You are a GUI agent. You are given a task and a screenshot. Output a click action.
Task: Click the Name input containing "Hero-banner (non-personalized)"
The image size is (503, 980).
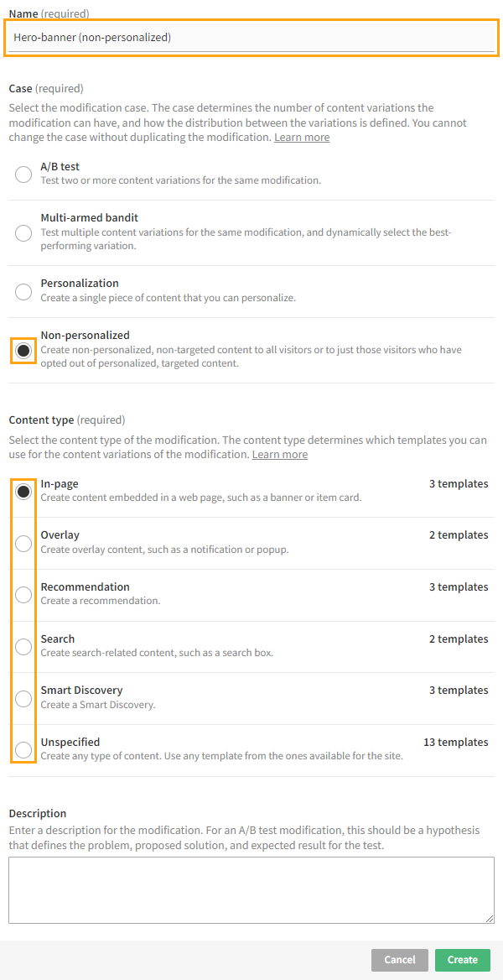coord(251,37)
